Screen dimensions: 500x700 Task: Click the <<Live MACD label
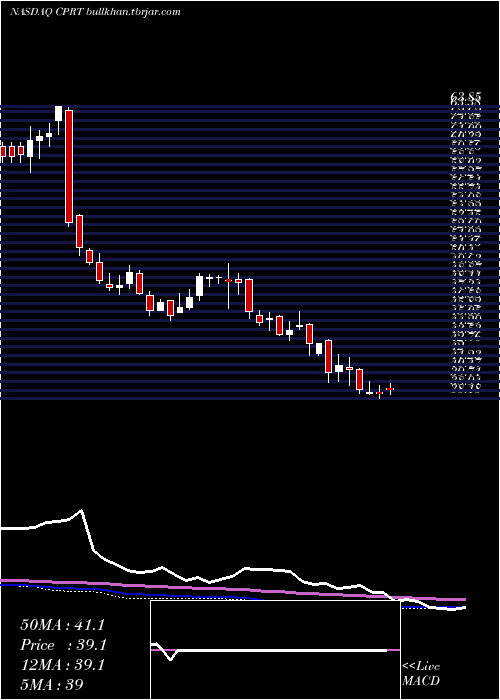(421, 674)
